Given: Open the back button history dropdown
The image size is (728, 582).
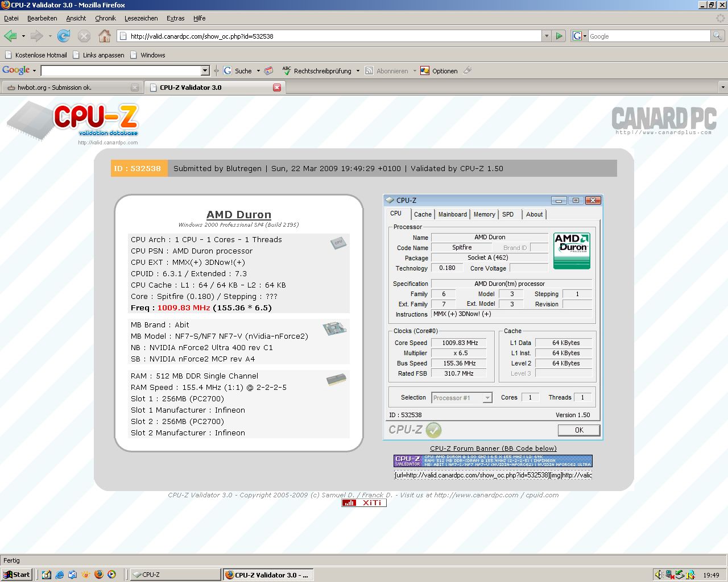Looking at the screenshot, I should [23, 36].
